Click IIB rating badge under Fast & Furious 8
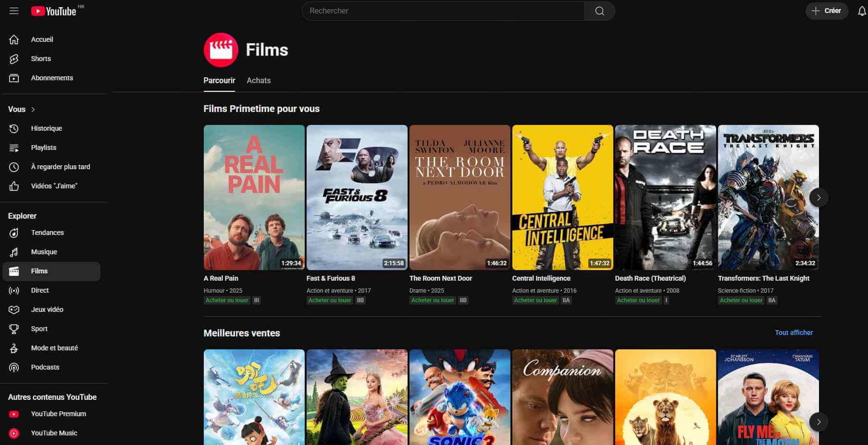This screenshot has width=868, height=445. click(x=360, y=300)
